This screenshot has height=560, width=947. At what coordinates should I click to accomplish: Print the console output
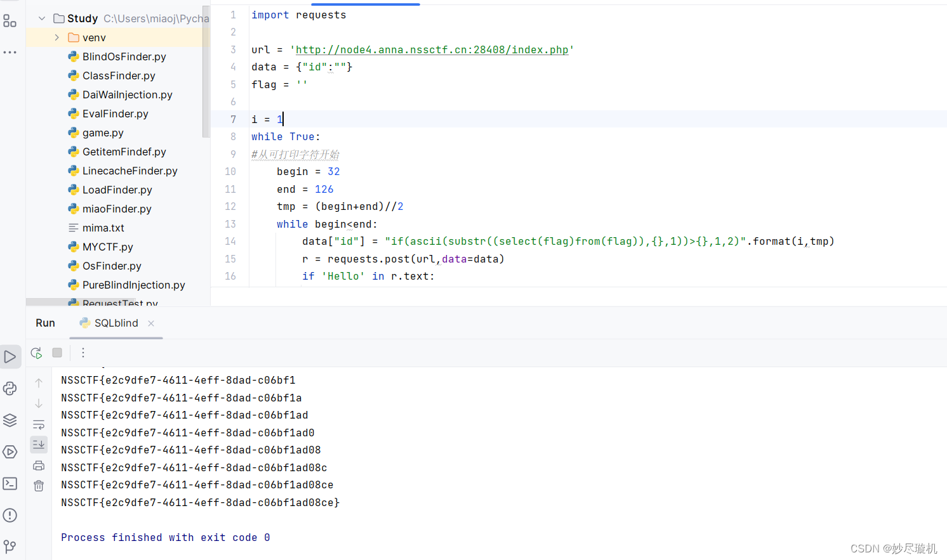[39, 466]
